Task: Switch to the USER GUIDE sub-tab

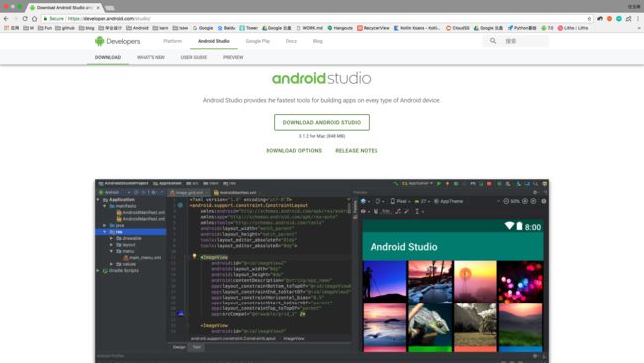Action: [x=194, y=57]
